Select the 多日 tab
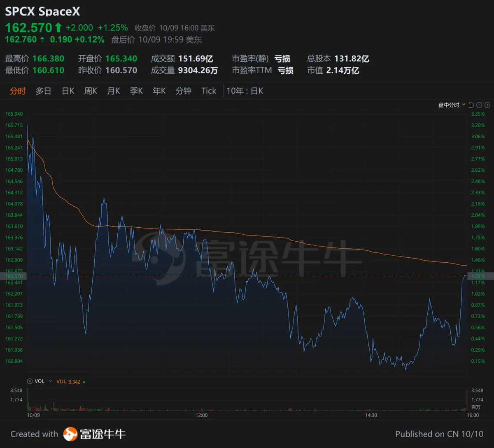 point(43,91)
